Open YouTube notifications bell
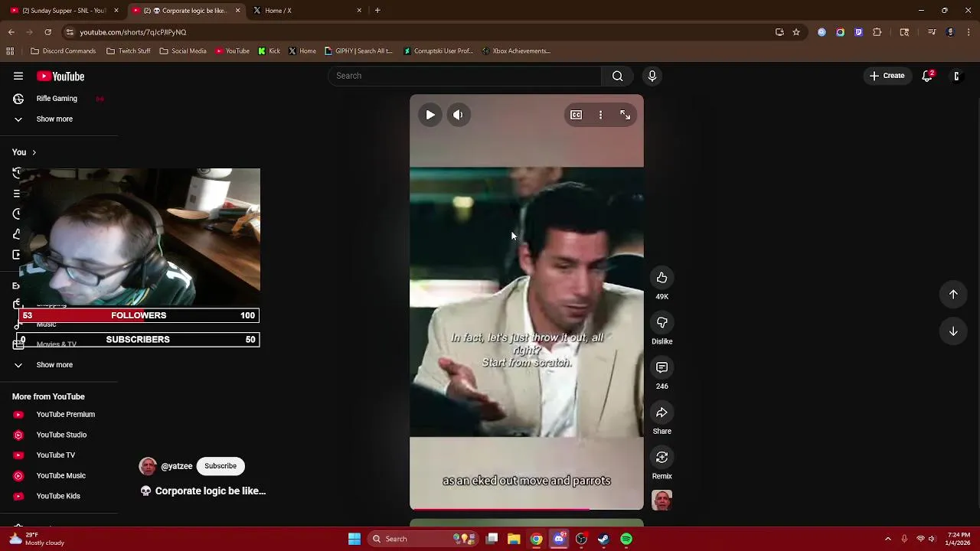This screenshot has width=980, height=551. pos(927,76)
